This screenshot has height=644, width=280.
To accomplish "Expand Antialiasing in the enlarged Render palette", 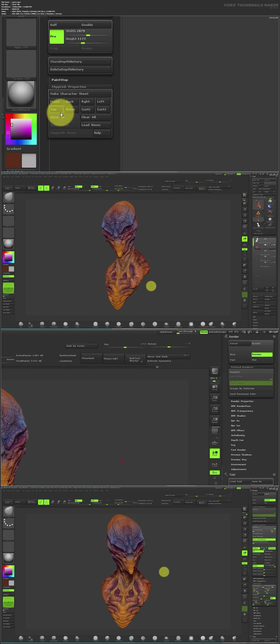I will [238, 435].
